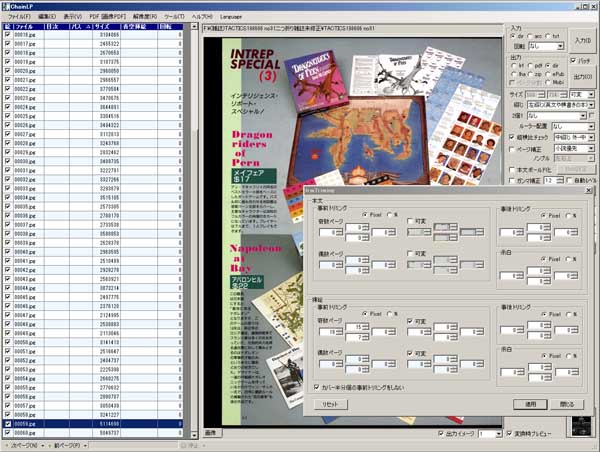This screenshot has height=452, width=600.
Task: Uncheck the 00016.jpg row checkbox
Action: click(7, 34)
